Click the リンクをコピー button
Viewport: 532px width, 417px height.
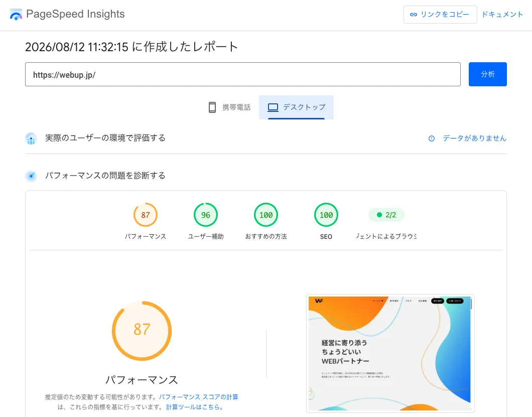coord(440,15)
